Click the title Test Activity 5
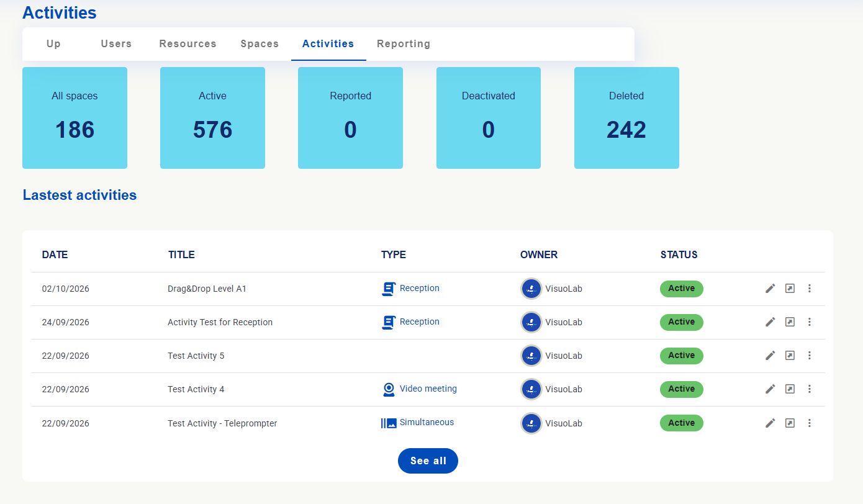The image size is (863, 504). tap(196, 356)
